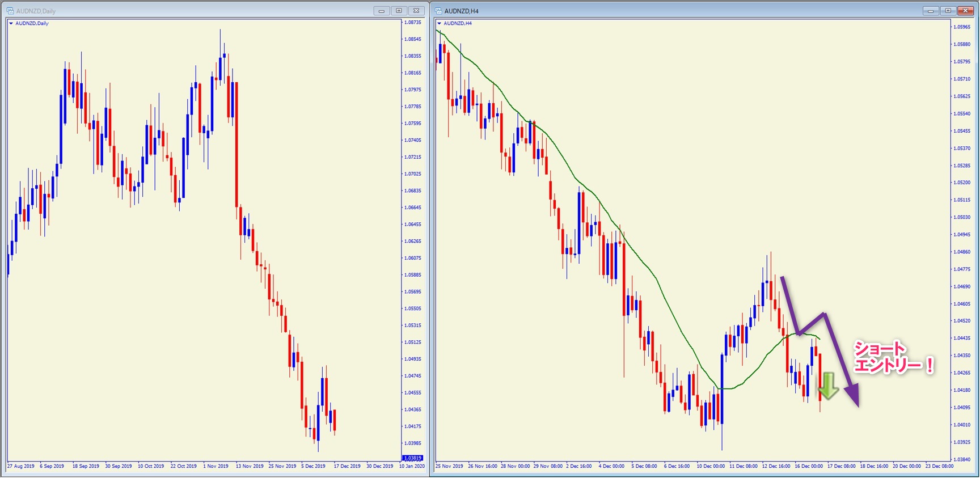The width and height of the screenshot is (980, 478).
Task: Click the 1.03985 price label
Action: [x=413, y=443]
